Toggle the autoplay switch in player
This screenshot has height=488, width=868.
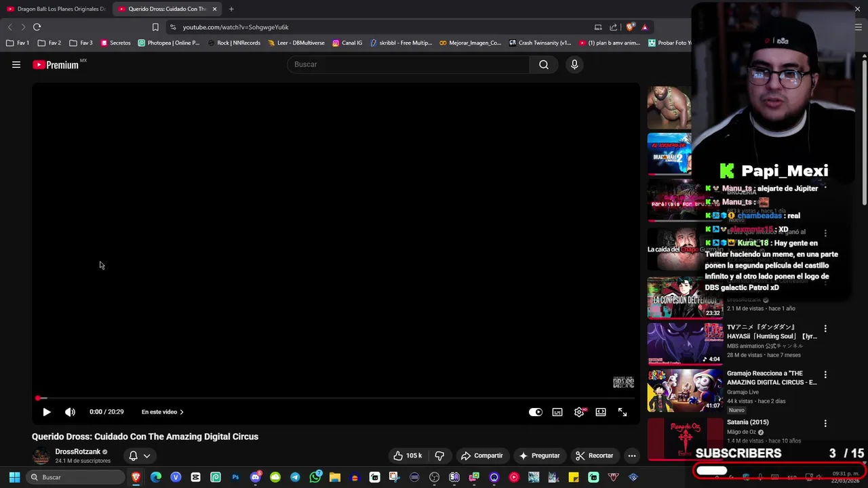(536, 412)
